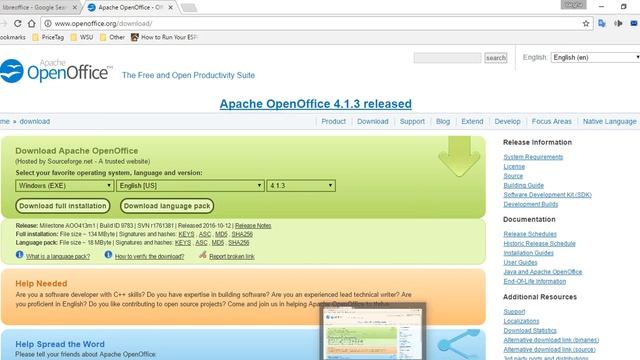Click the Google Translate extension icon
Image resolution: width=640 pixels, height=360 pixels.
pyautogui.click(x=602, y=23)
